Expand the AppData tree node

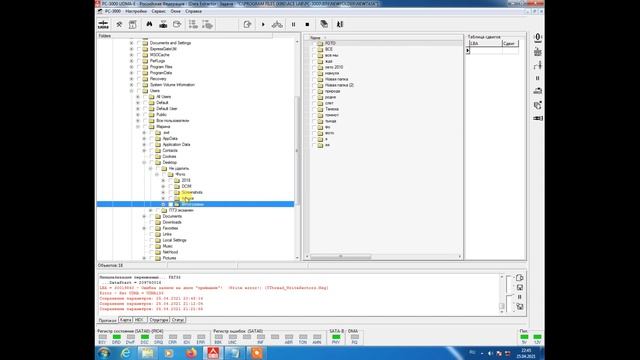pos(144,139)
